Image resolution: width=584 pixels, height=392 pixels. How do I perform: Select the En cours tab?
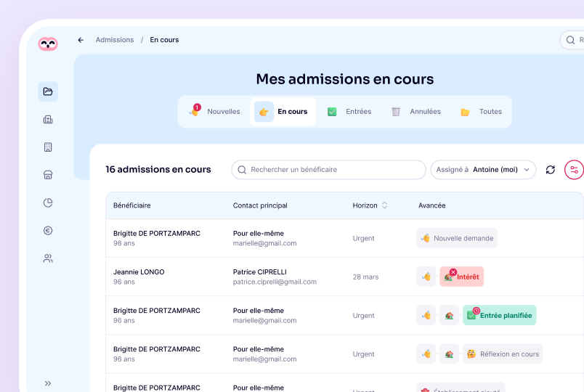click(x=283, y=112)
